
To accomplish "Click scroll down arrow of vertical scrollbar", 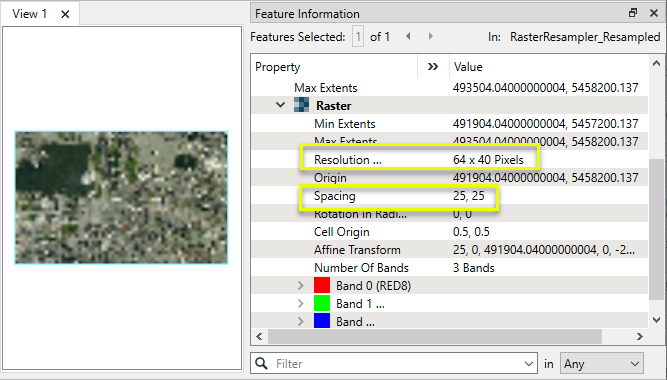I will pyautogui.click(x=656, y=320).
